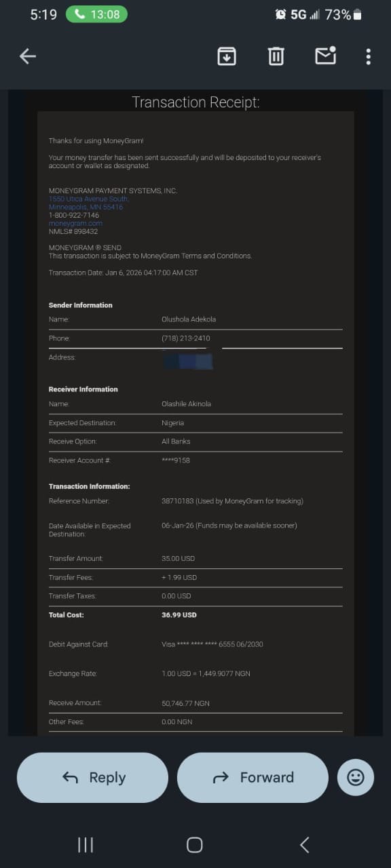Reply to this email
Image resolution: width=391 pixels, height=868 pixels.
tap(92, 778)
